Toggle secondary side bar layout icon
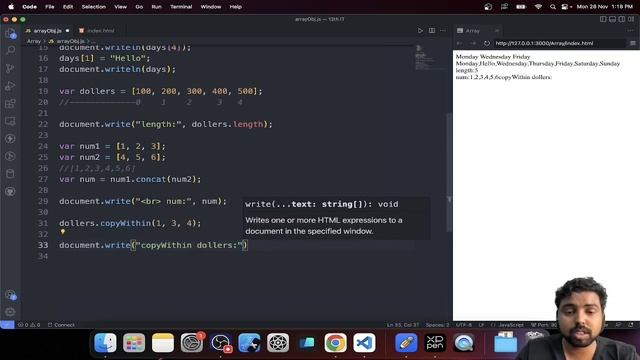This screenshot has width=640, height=360. coord(622,19)
